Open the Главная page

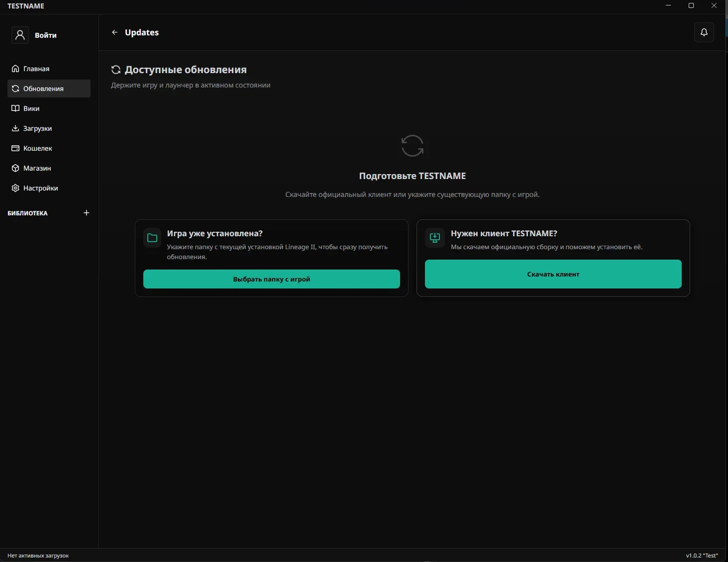click(49, 69)
